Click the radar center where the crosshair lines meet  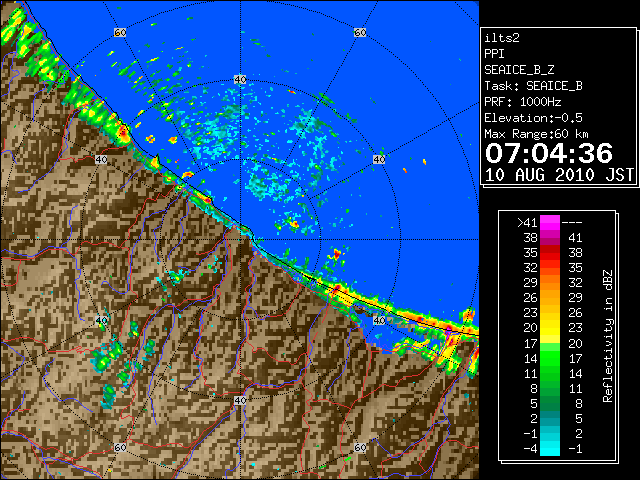click(x=240, y=240)
